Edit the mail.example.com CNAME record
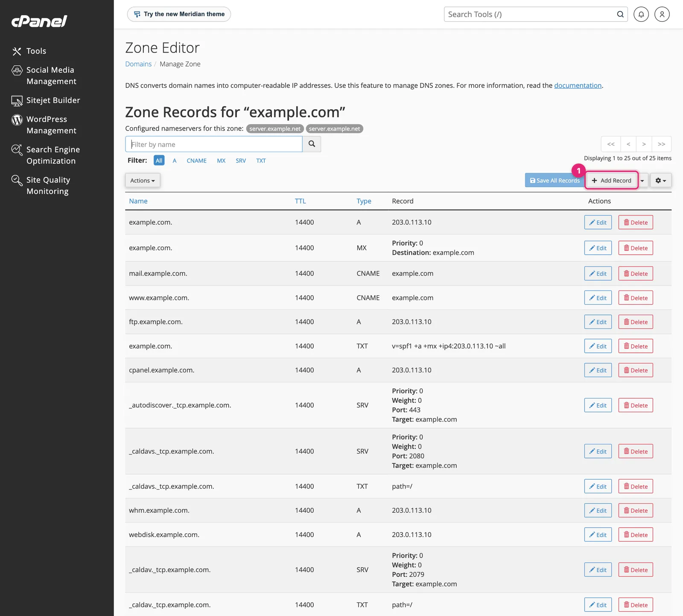The image size is (683, 616). (x=598, y=273)
